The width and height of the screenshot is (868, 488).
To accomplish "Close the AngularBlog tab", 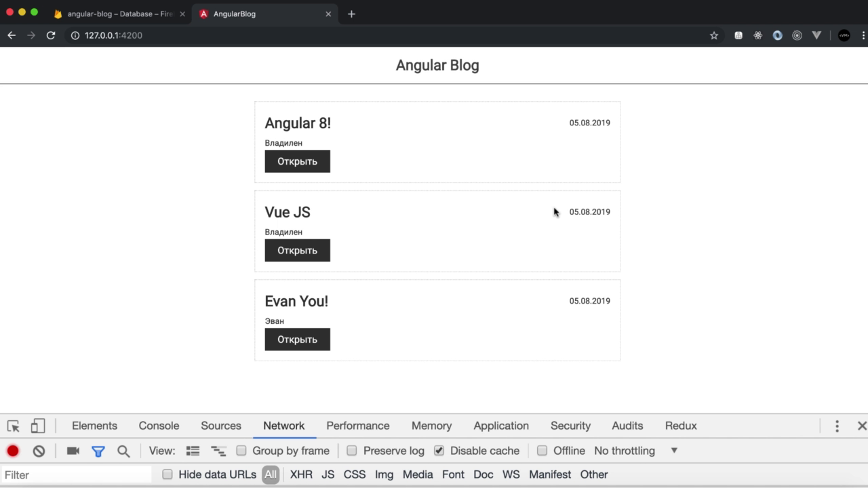I will point(328,14).
